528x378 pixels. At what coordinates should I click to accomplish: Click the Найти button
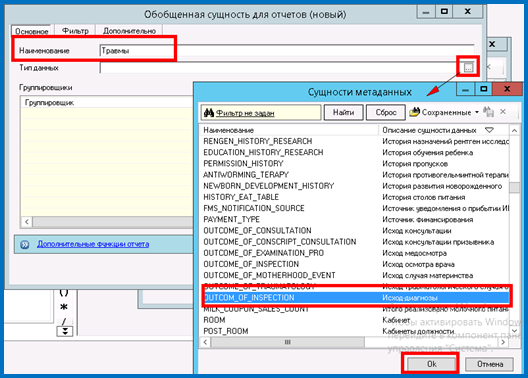343,112
